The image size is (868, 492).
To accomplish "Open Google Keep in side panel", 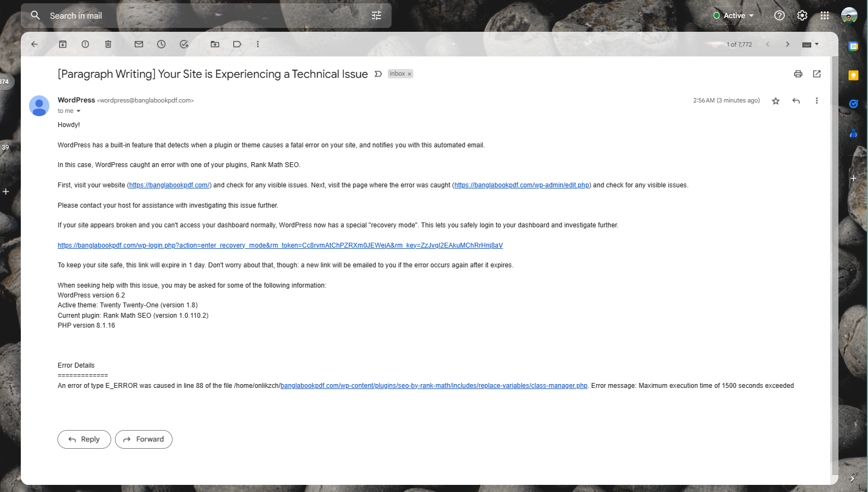I will [853, 76].
